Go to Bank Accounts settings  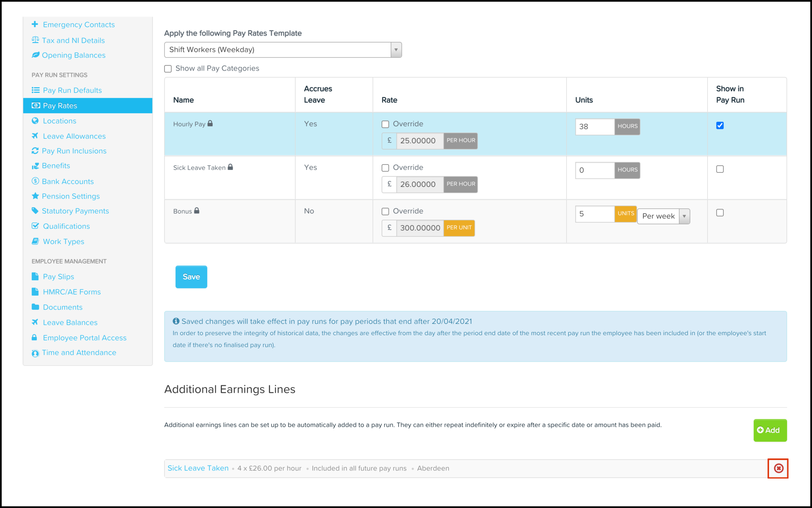coord(68,182)
